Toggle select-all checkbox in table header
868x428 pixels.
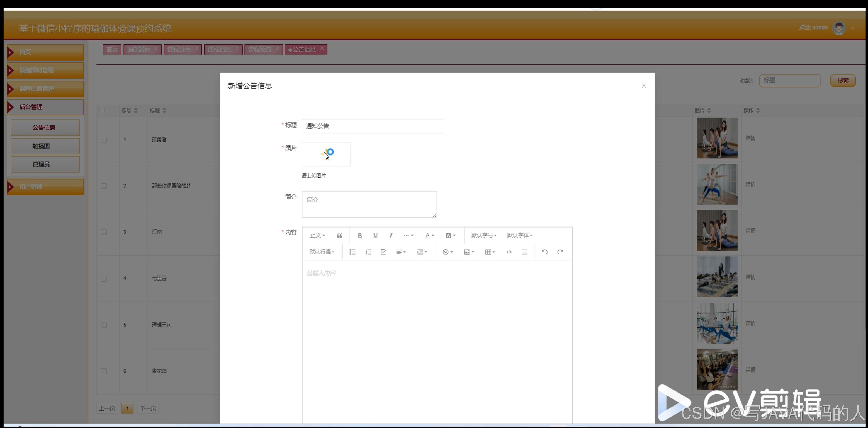(x=102, y=110)
